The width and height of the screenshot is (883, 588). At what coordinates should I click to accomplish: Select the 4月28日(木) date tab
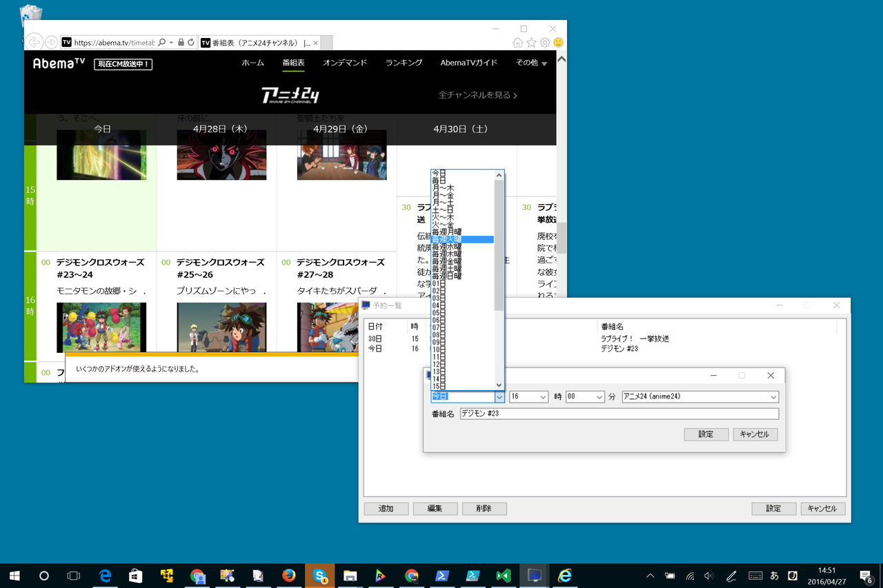[x=220, y=129]
